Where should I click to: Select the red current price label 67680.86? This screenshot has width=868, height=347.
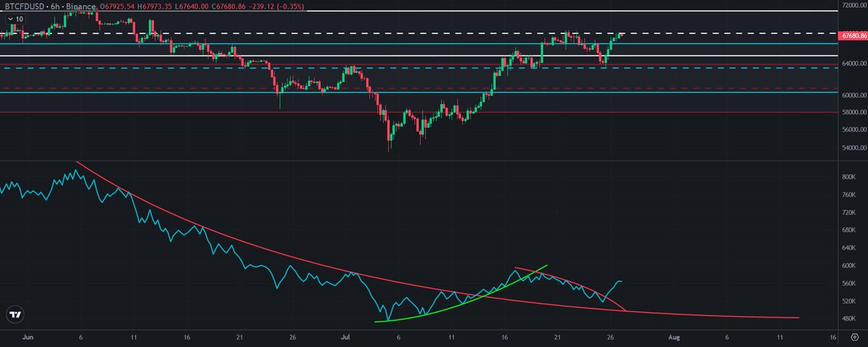click(854, 35)
